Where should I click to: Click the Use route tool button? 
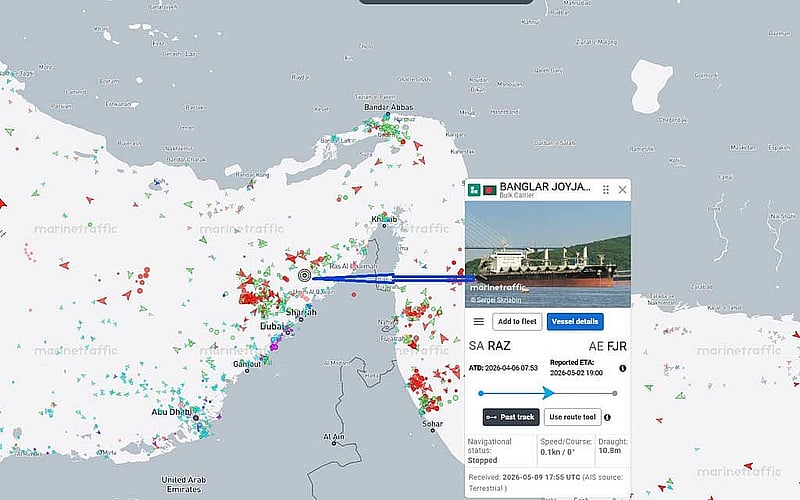click(572, 417)
